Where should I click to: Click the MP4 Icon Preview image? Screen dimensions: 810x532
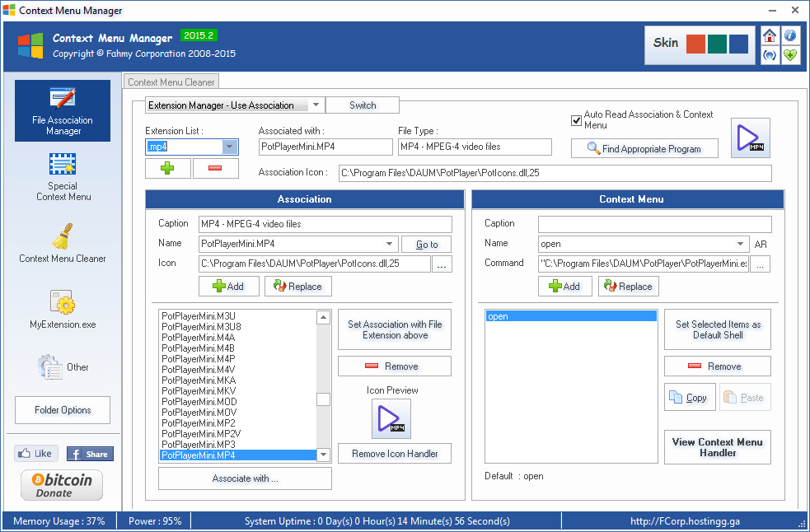coord(391,419)
